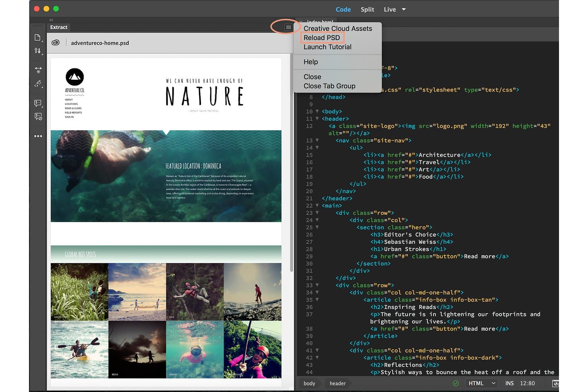Collapse the row div on line 33
Viewport: 588px width, 392px height.
pyautogui.click(x=317, y=285)
